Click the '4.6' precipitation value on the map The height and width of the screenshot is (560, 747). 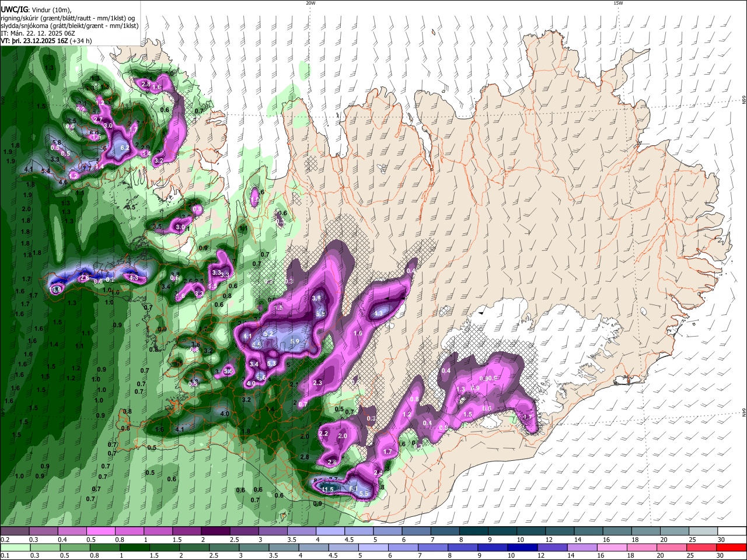point(64,182)
